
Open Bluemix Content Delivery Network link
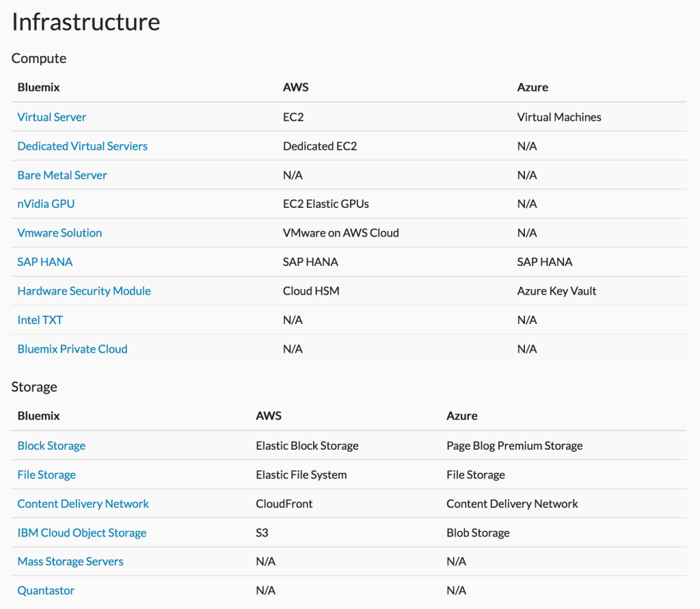[x=83, y=504]
